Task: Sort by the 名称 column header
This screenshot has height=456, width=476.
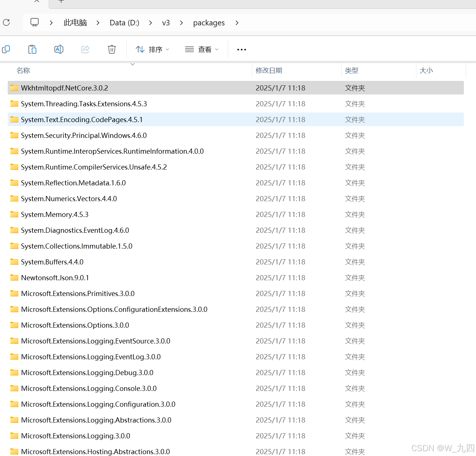Action: coord(23,70)
